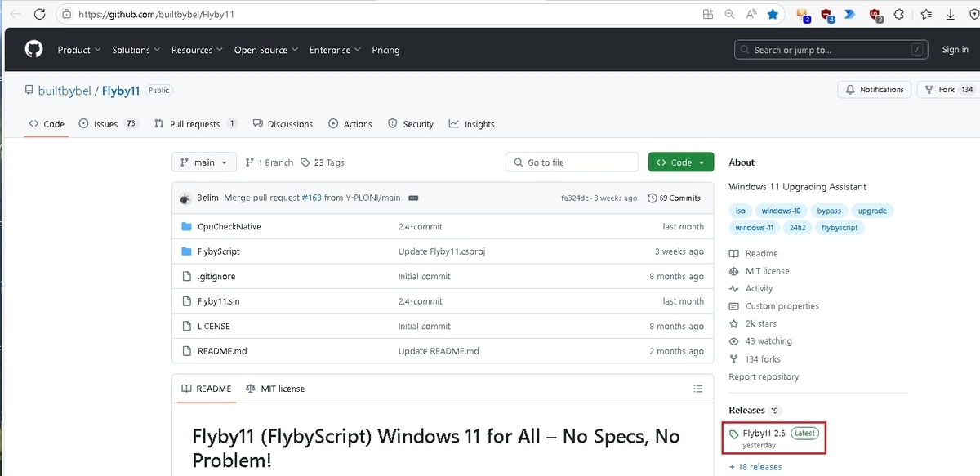Select the MIT license tab beside README
The height and width of the screenshot is (476, 980).
coord(275,389)
